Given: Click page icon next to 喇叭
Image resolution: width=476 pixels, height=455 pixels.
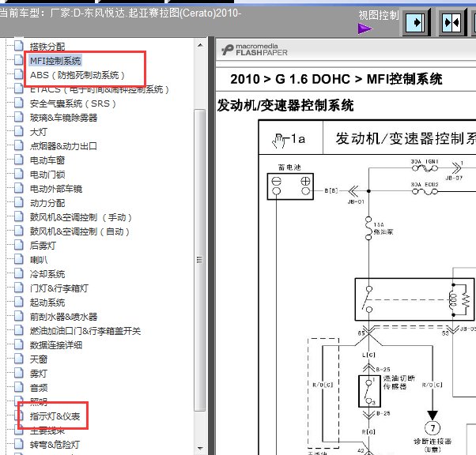Looking at the screenshot, I should click(19, 259).
